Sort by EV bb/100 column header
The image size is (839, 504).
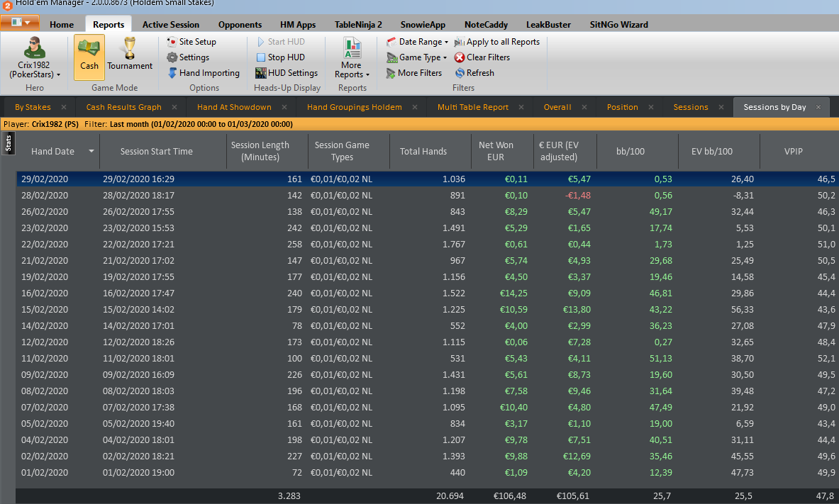coord(711,152)
